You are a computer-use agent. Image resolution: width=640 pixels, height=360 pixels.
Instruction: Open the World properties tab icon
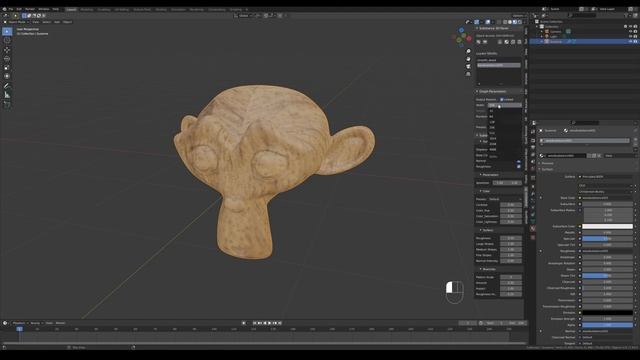point(533,169)
